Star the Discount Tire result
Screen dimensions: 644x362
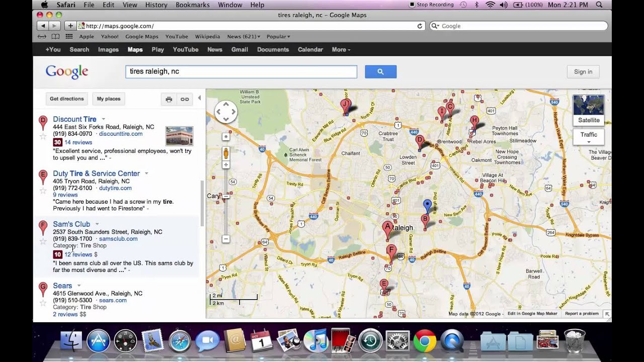[43, 136]
